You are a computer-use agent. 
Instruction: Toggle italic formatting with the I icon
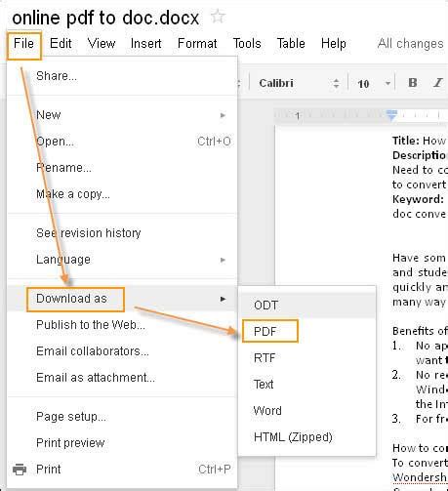coord(438,83)
